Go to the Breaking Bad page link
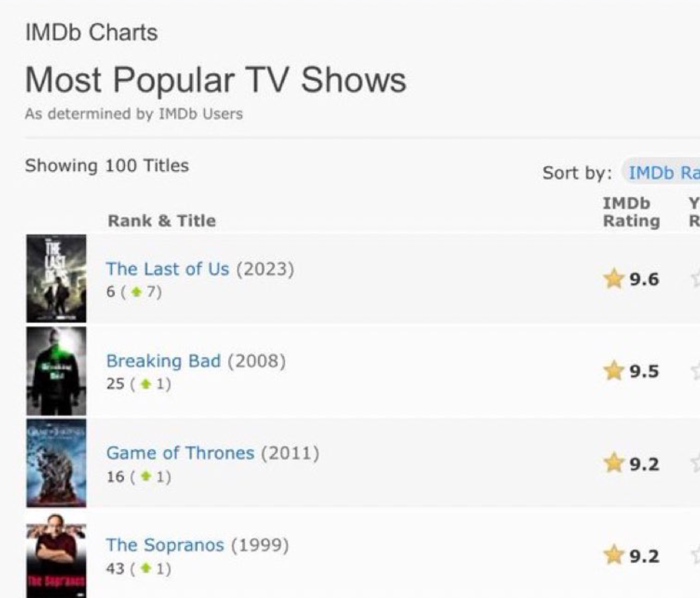This screenshot has height=598, width=700. (x=164, y=361)
